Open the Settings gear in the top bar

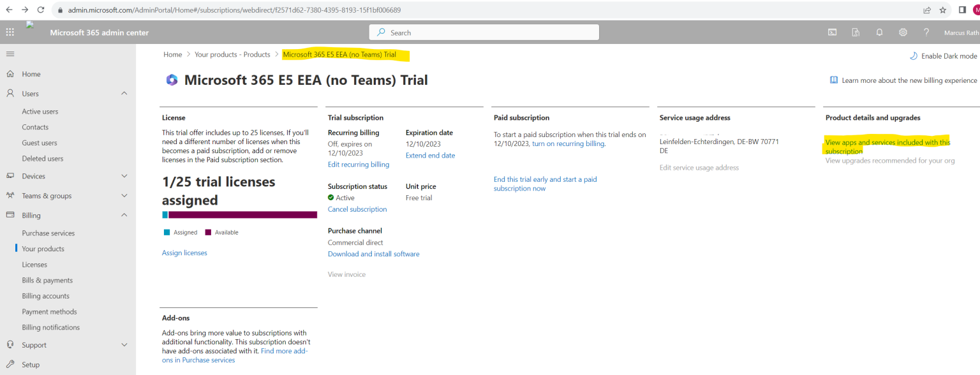click(x=903, y=32)
